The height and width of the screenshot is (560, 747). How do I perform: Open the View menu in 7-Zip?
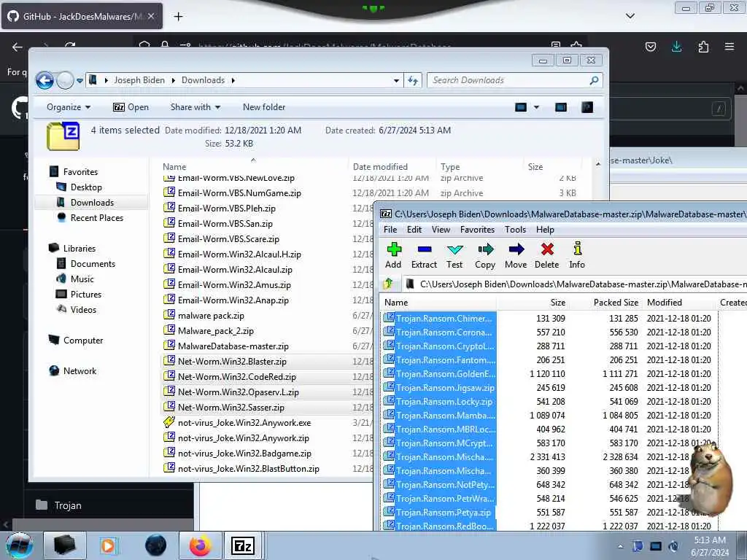pyautogui.click(x=441, y=230)
